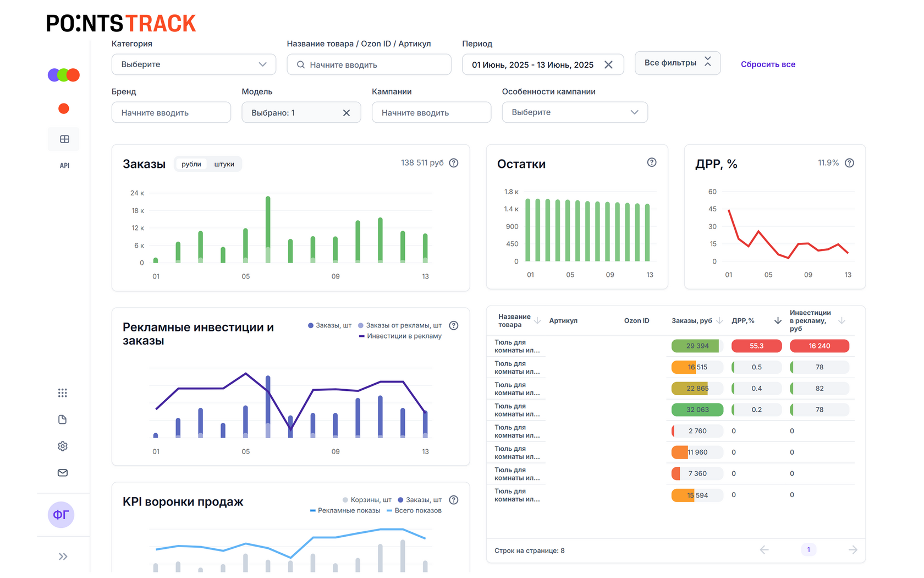
Task: Open the mail envelope icon in sidebar
Action: [x=63, y=473]
